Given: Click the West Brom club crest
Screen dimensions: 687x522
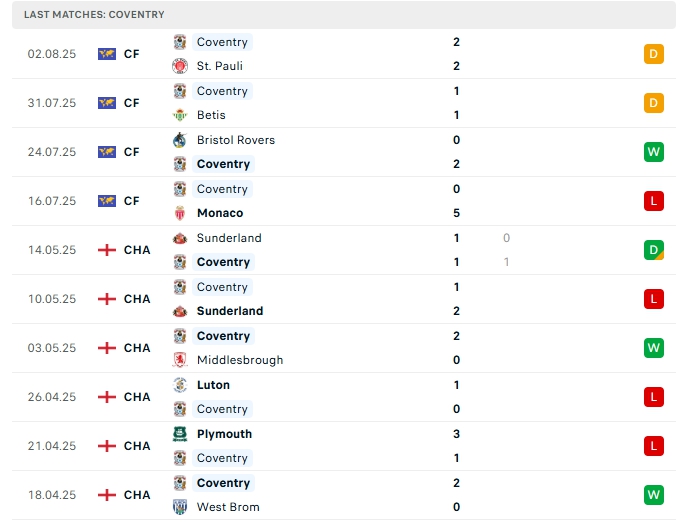Looking at the screenshot, I should point(180,507).
